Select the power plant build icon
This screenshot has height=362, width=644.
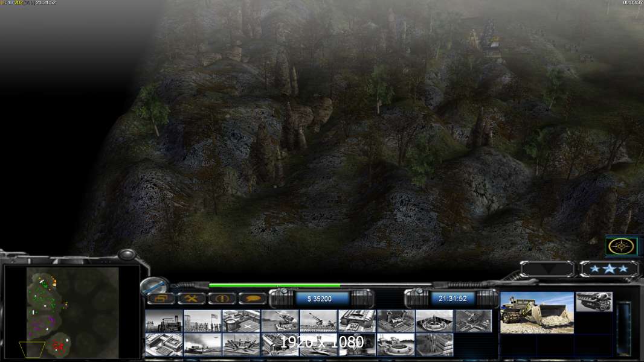click(164, 321)
